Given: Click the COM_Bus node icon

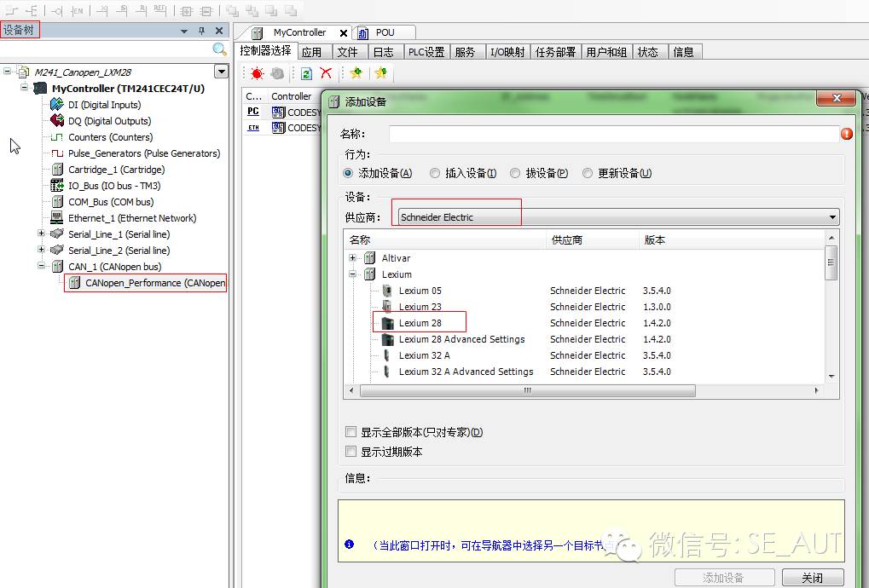Looking at the screenshot, I should click(57, 201).
